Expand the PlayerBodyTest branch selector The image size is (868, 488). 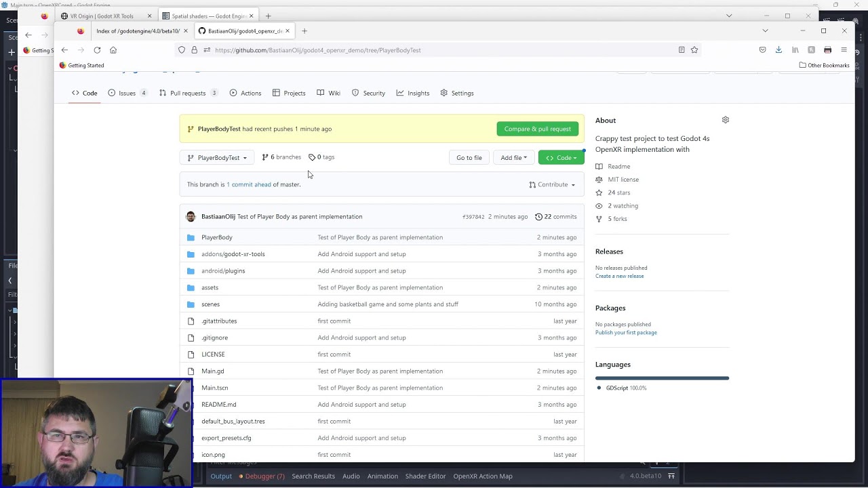[217, 158]
